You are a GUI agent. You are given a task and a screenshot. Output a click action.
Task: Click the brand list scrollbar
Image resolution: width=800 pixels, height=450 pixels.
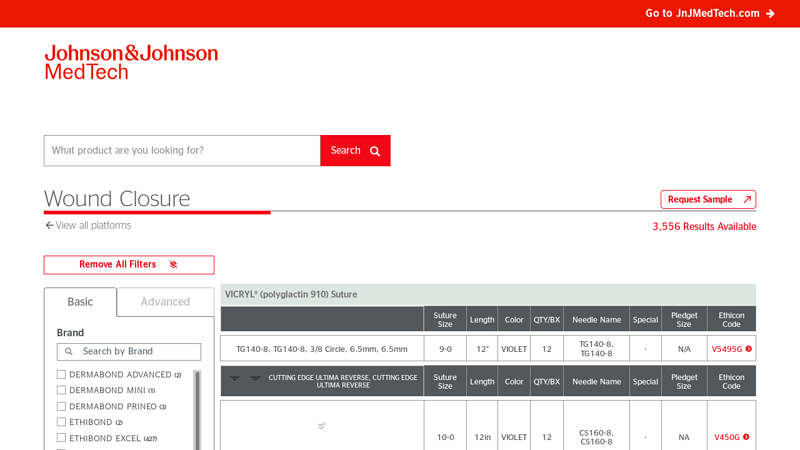tap(197, 410)
